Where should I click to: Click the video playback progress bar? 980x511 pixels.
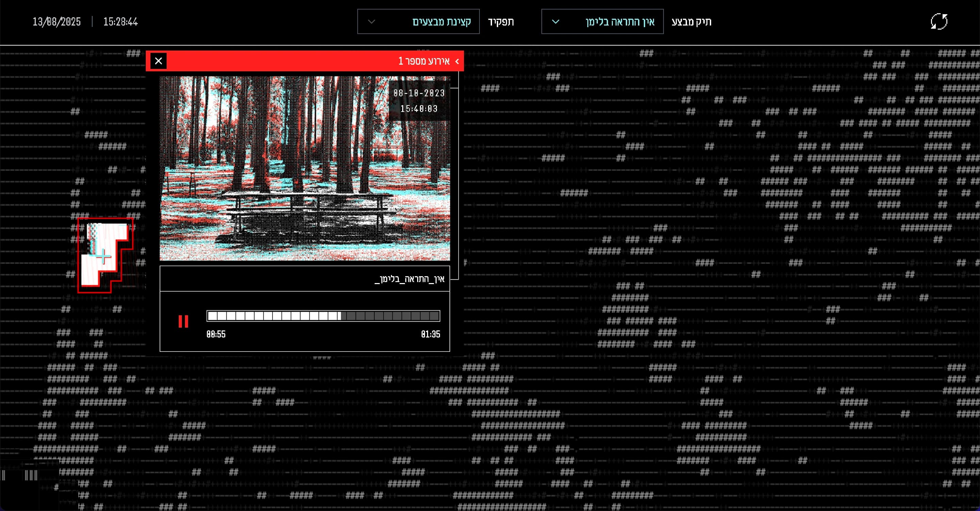coord(323,316)
